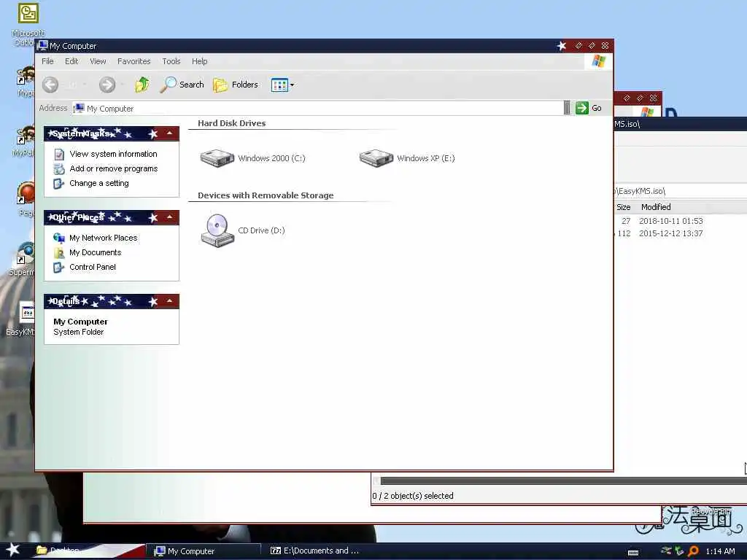Click the View system information icon
747x560 pixels.
59,155
